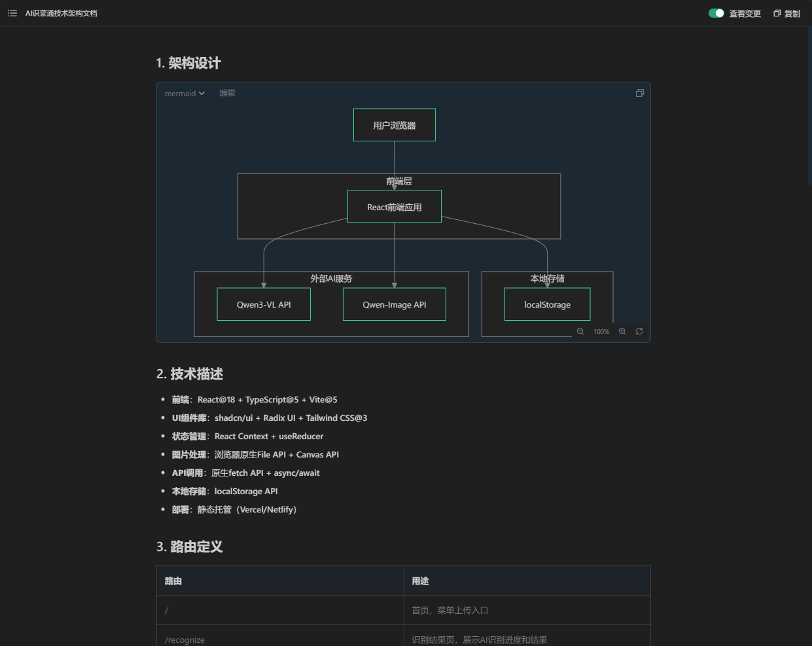The width and height of the screenshot is (812, 646).
Task: Reset the diagram view with refresh icon
Action: pyautogui.click(x=639, y=331)
